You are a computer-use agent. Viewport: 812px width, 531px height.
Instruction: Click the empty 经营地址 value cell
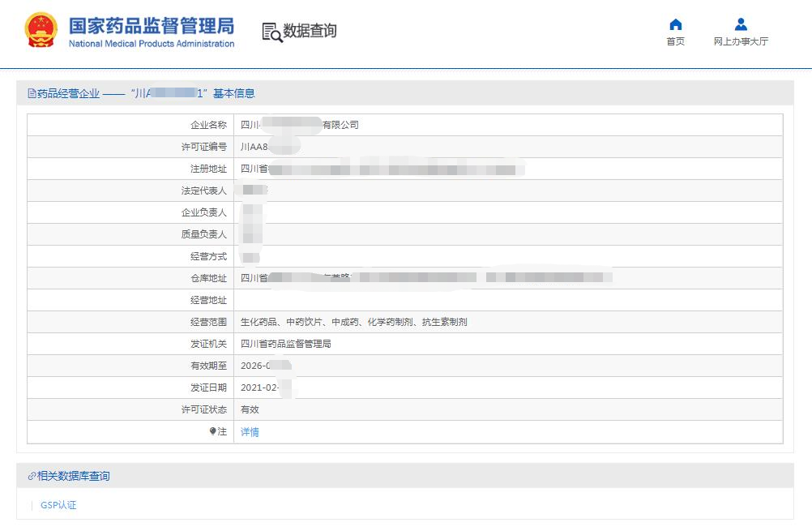click(x=507, y=300)
